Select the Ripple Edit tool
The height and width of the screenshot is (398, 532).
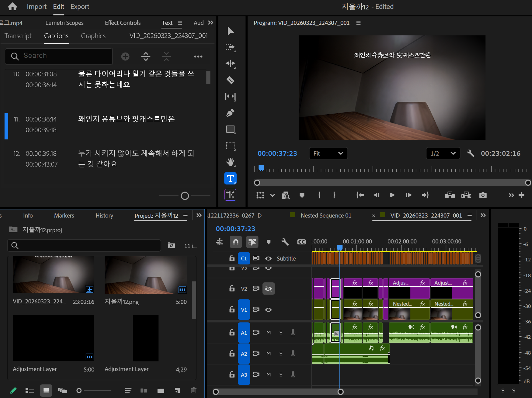[x=230, y=64]
